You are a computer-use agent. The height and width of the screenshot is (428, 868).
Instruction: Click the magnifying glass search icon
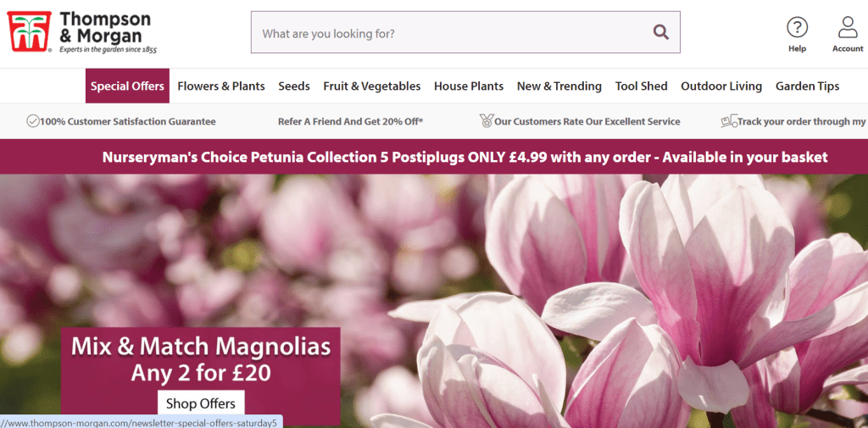661,32
